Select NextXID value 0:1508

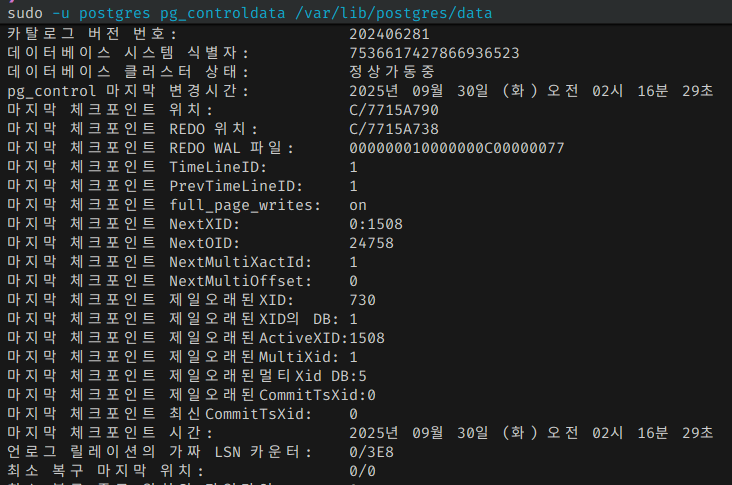point(376,225)
